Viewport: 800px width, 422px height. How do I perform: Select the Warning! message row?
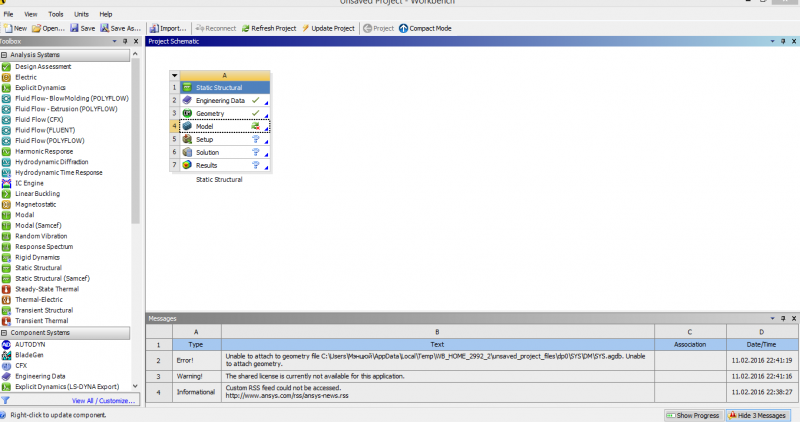tap(472, 376)
